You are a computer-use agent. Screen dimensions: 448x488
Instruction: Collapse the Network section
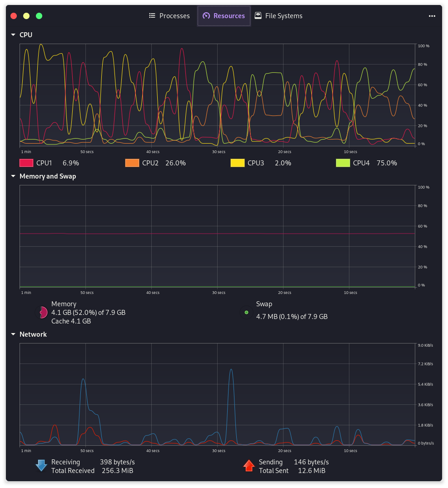(x=13, y=334)
